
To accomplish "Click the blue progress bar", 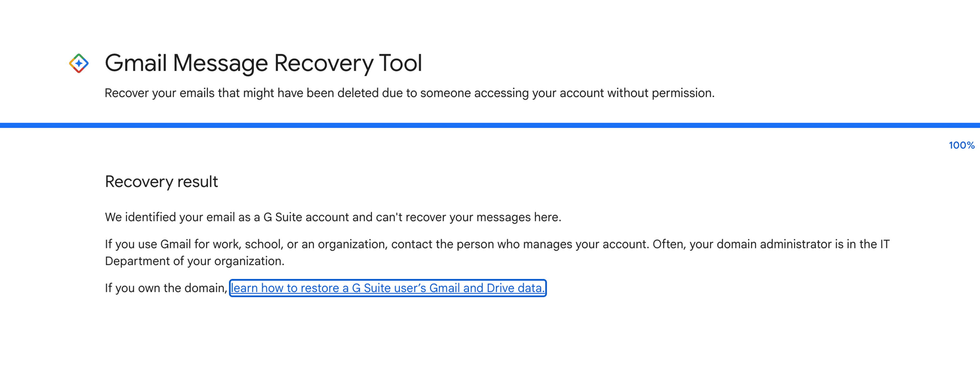I will [490, 125].
